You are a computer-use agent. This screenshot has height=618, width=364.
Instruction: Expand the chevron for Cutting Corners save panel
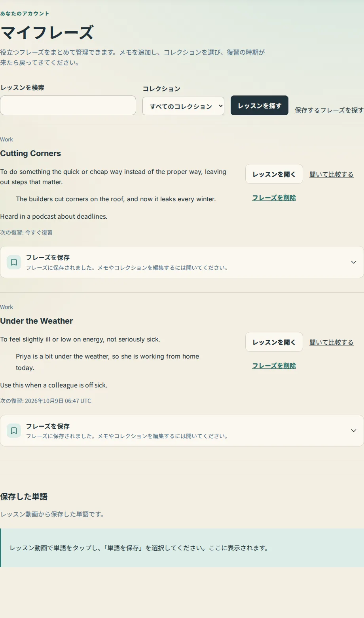[354, 262]
